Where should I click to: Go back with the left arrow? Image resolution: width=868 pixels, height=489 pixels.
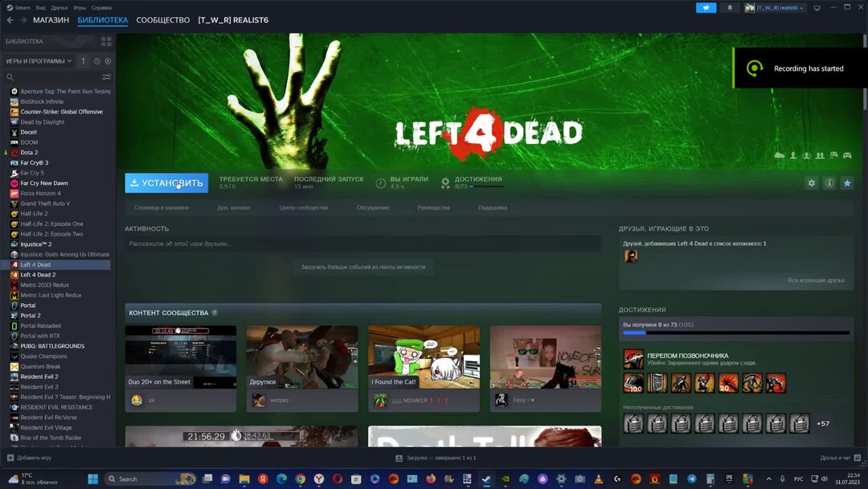point(10,20)
